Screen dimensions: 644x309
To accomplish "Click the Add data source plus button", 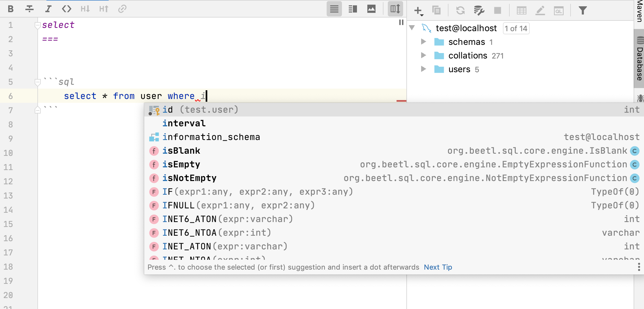I will 418,11.
